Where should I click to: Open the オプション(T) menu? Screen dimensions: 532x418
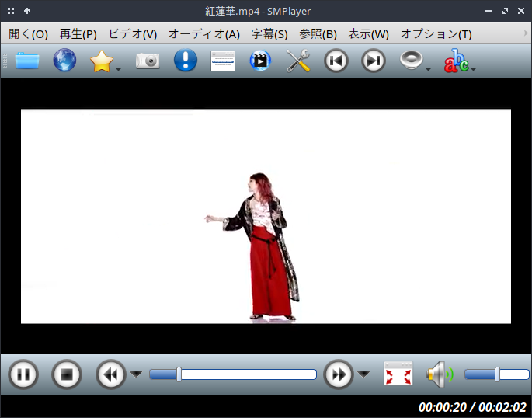436,34
